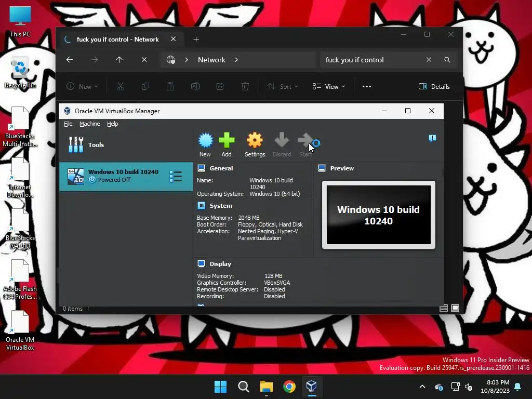
Task: Open the VirtualBox notification center icon
Action: (x=432, y=138)
